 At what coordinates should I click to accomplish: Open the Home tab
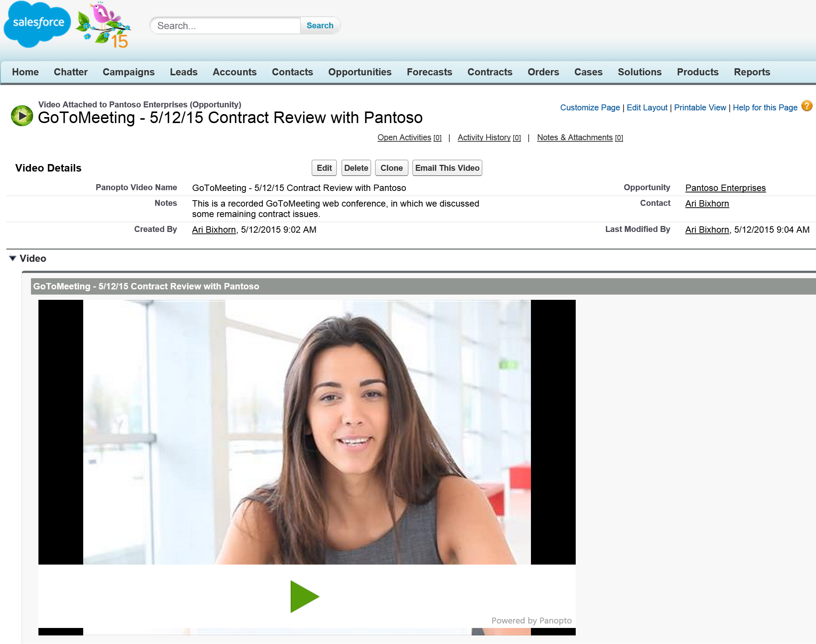pyautogui.click(x=25, y=72)
